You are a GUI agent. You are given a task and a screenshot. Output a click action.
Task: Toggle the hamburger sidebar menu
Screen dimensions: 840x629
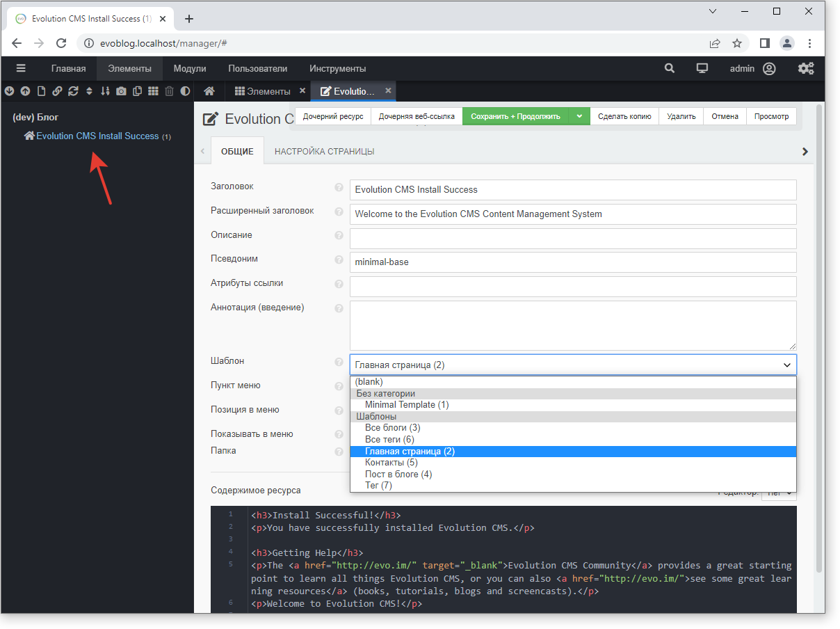[21, 68]
